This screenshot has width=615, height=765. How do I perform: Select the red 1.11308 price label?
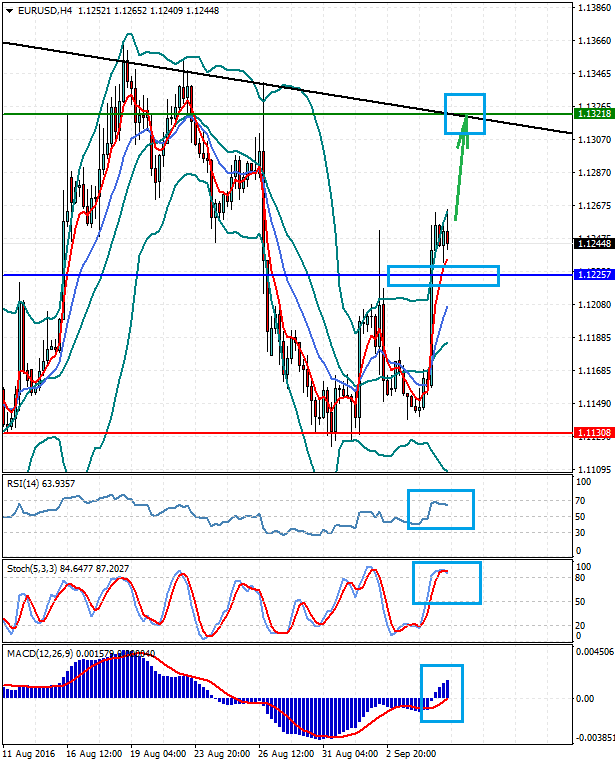[593, 433]
